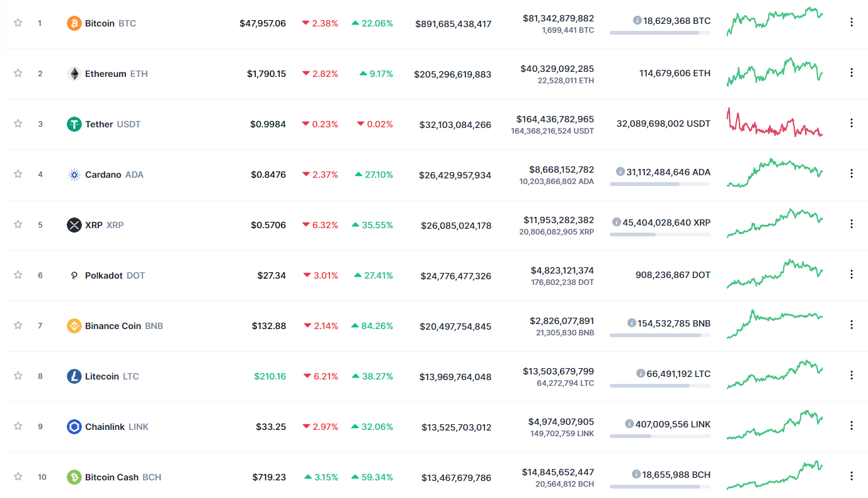Viewport: 868px width, 498px height.
Task: Open the options menu on Binance Coin row
Action: coord(852,325)
